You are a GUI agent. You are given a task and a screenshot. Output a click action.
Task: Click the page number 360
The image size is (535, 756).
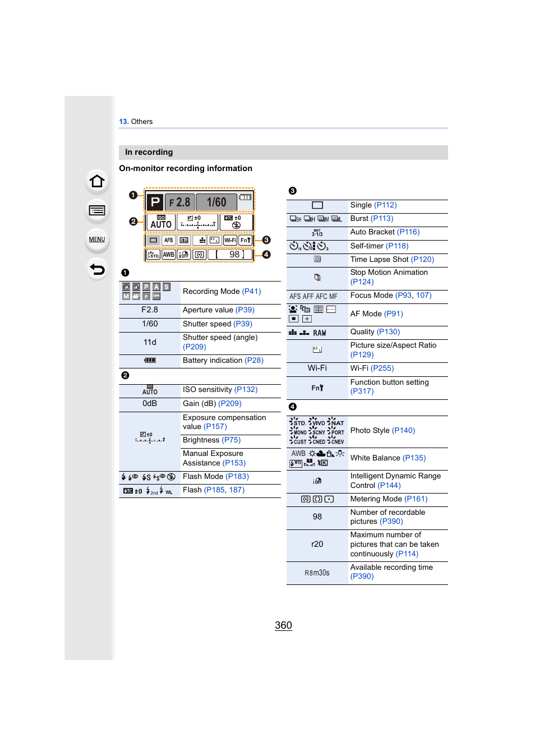(283, 626)
